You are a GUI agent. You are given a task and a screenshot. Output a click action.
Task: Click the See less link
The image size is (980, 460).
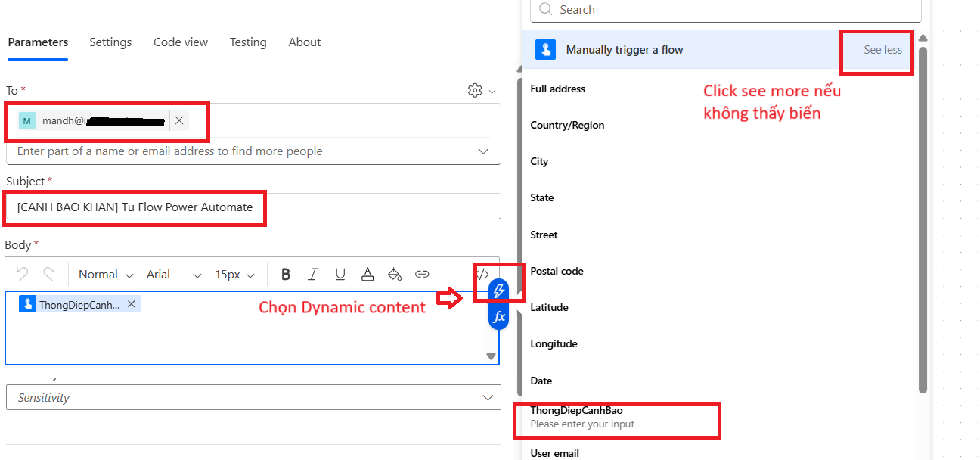click(882, 50)
